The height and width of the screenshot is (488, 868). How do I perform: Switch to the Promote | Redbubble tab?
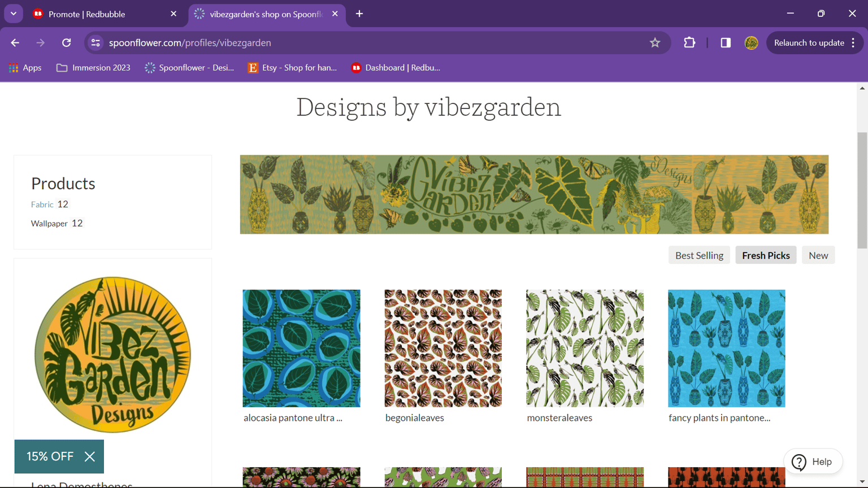click(x=105, y=14)
